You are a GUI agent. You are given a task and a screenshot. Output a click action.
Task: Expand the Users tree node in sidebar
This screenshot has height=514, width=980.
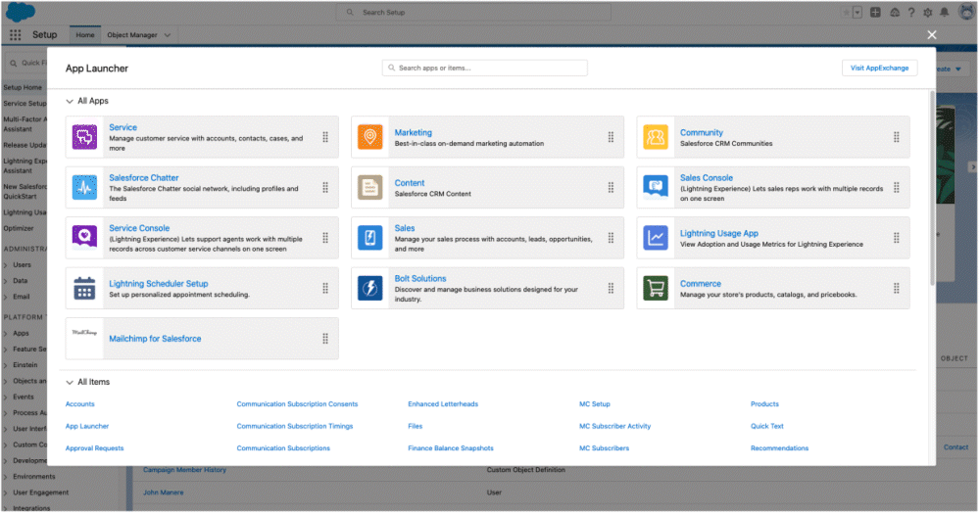(x=6, y=265)
